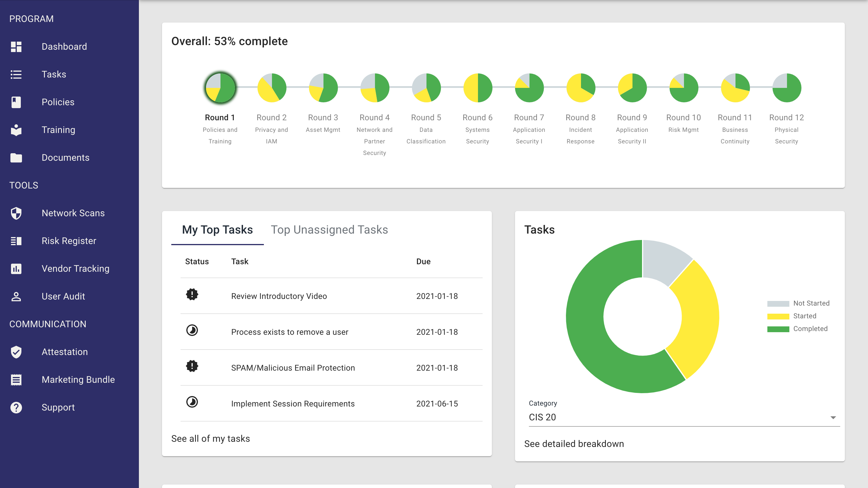
Task: Click the Task column header
Action: point(240,261)
